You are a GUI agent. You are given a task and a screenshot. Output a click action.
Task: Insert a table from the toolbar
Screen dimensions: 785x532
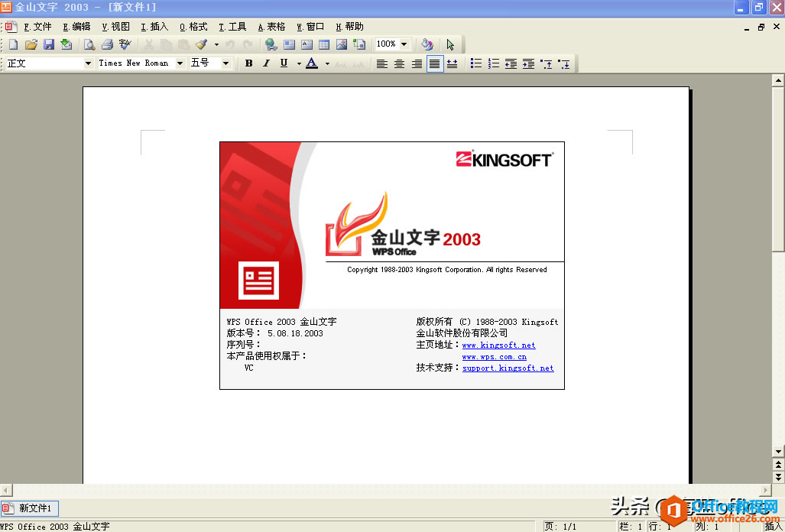click(x=324, y=44)
